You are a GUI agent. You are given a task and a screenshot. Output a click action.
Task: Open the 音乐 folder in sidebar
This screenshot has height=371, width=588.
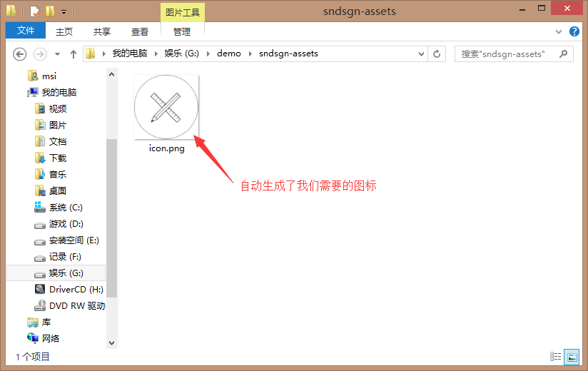(58, 174)
